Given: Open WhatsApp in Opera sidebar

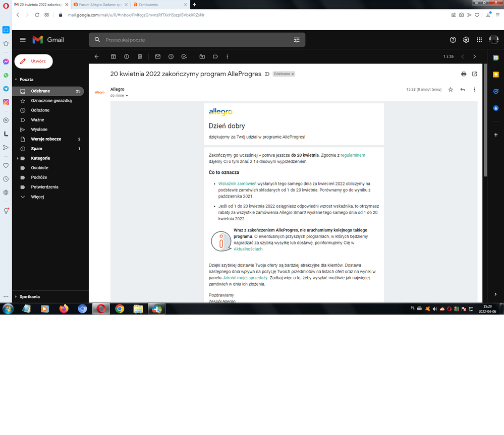Looking at the screenshot, I should coord(6,75).
